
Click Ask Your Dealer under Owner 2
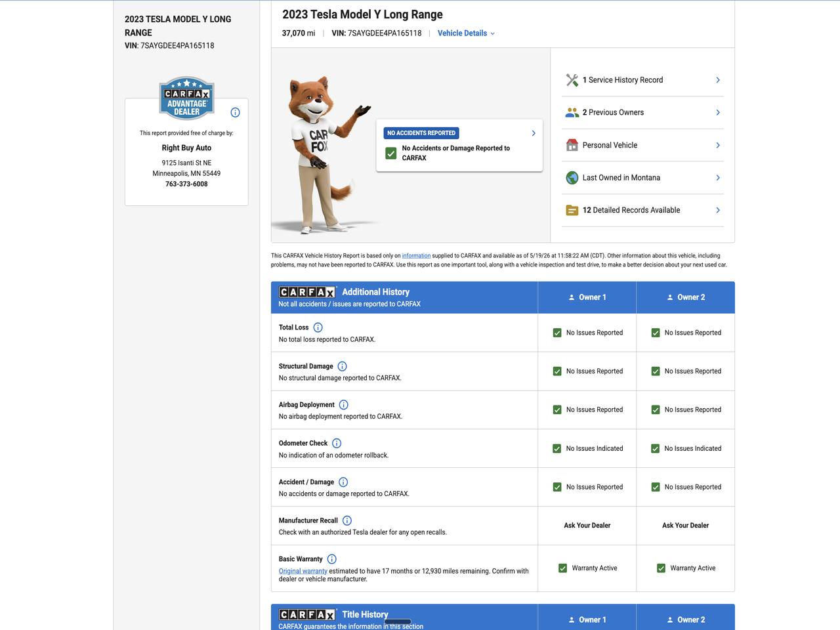click(x=686, y=526)
